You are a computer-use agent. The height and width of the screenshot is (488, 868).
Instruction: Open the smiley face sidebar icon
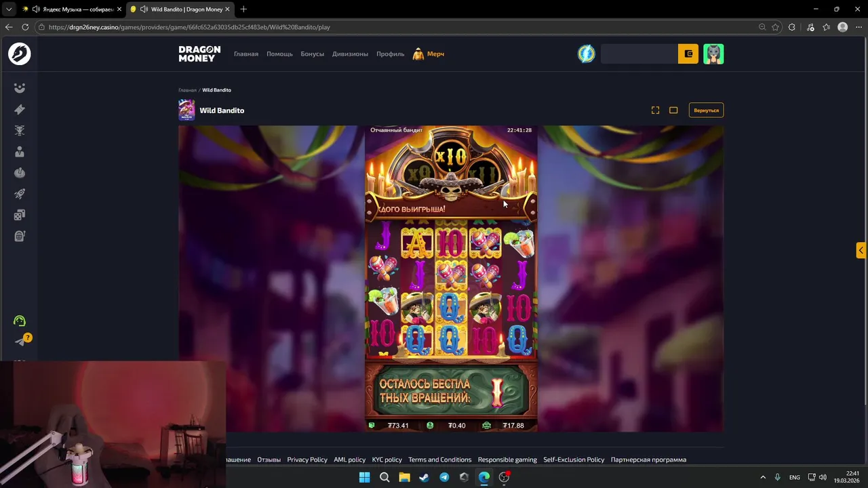coord(20,88)
